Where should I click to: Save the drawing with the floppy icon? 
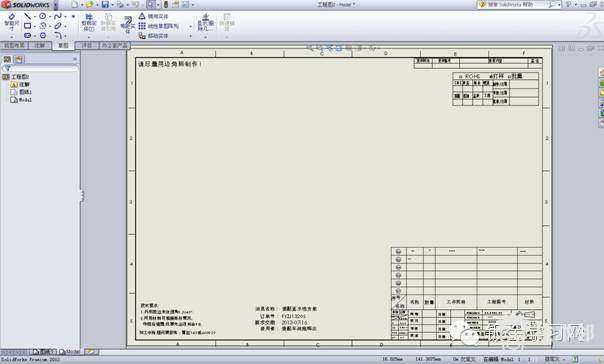[105, 5]
